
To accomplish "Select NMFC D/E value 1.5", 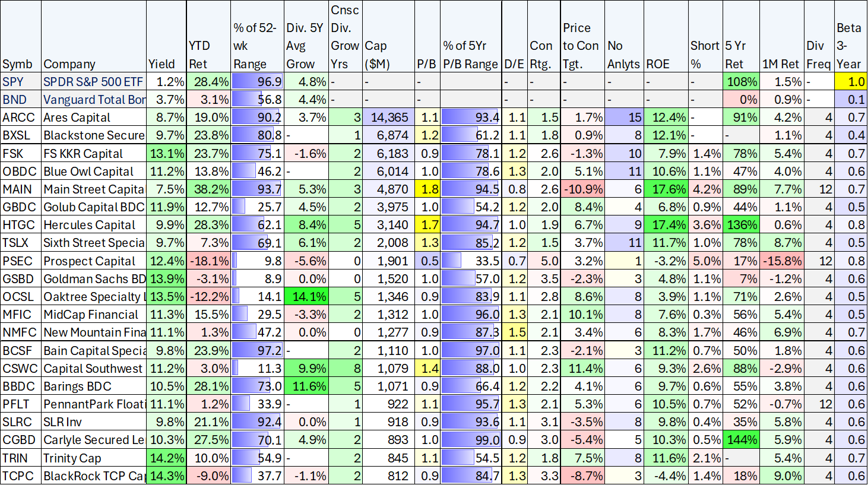I will [x=515, y=332].
